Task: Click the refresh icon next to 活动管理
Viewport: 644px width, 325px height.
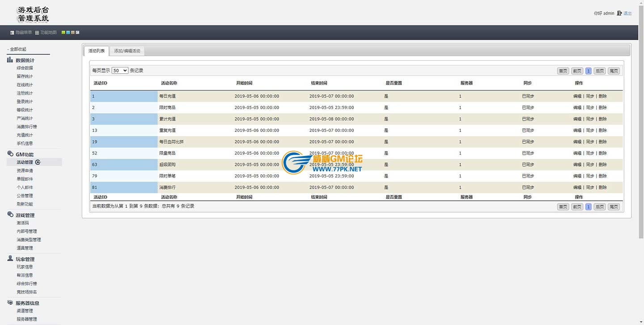Action: [x=38, y=162]
